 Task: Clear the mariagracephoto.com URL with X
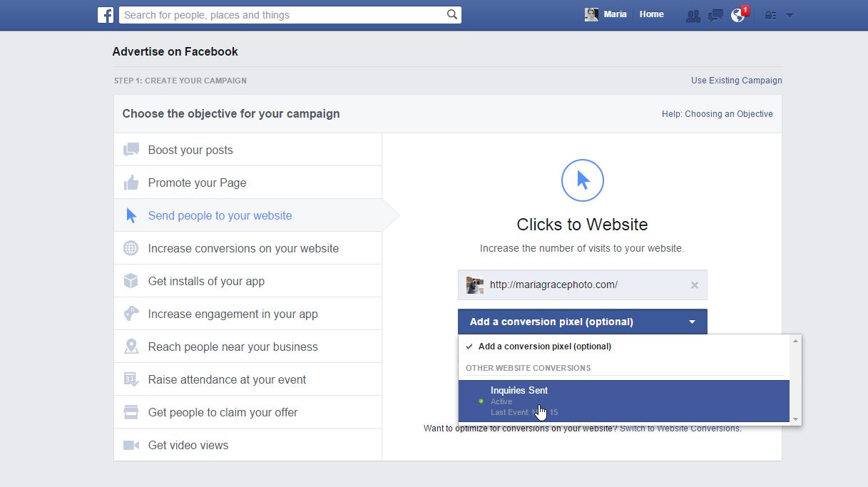(695, 285)
